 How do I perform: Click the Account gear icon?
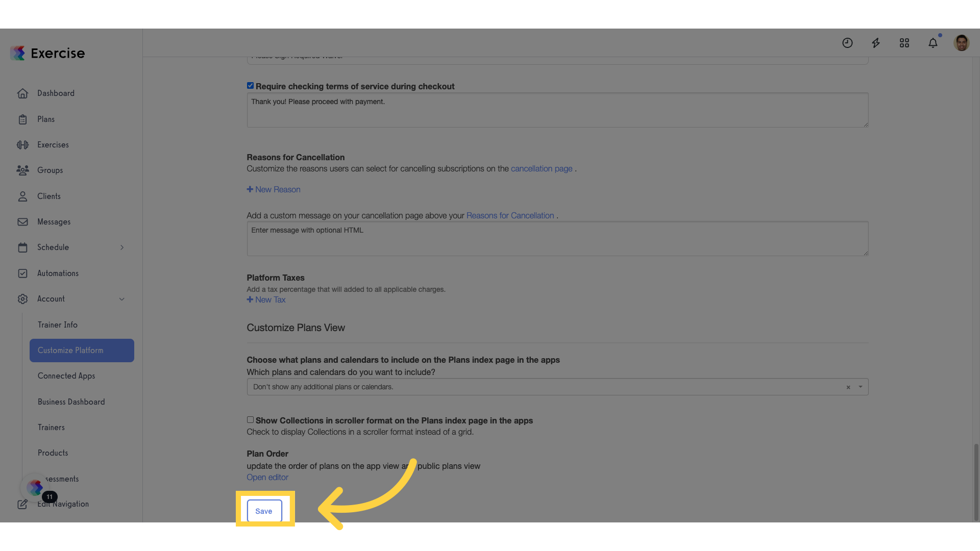click(x=22, y=299)
